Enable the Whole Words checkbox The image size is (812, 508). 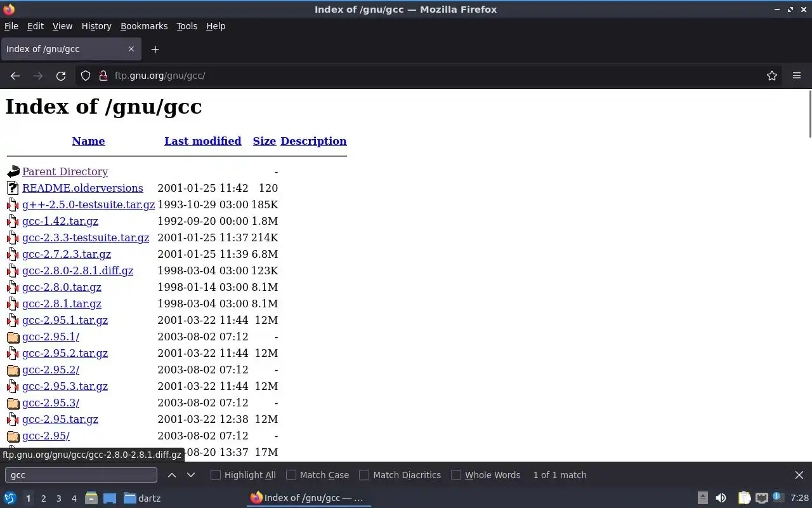[456, 475]
